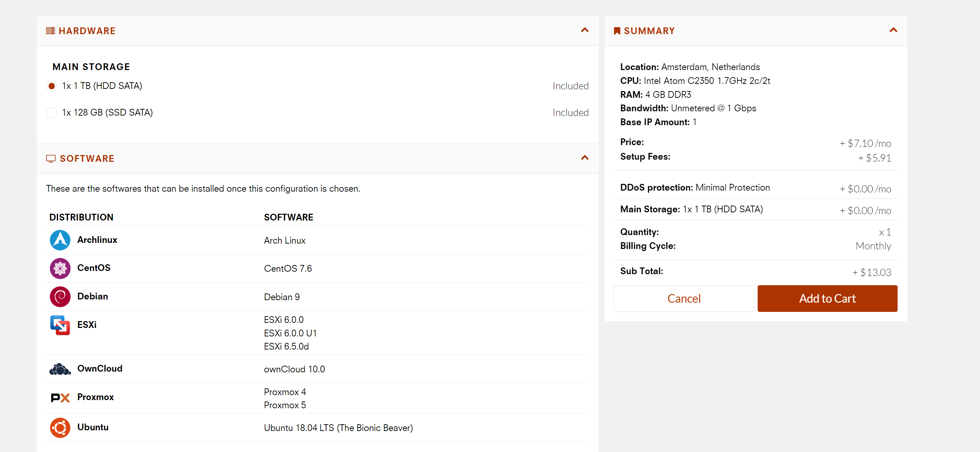Collapse the Hardware section
The width and height of the screenshot is (980, 452).
(584, 30)
